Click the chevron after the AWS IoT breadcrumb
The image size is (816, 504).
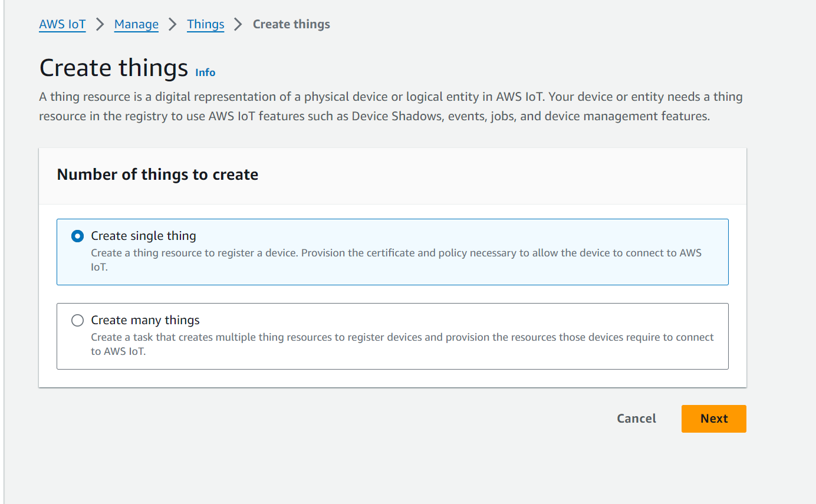100,24
